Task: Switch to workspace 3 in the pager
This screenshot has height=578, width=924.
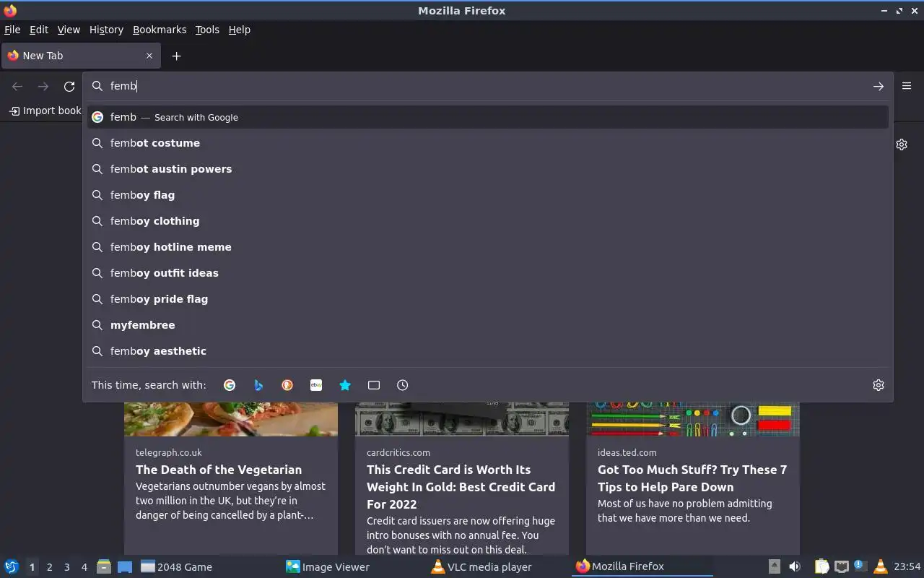Action: pyautogui.click(x=66, y=567)
